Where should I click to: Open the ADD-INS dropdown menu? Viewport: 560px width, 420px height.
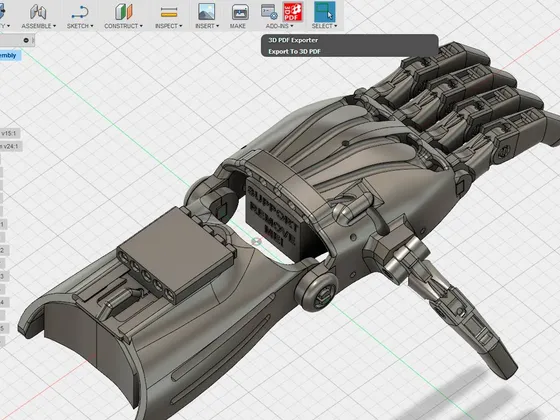279,26
